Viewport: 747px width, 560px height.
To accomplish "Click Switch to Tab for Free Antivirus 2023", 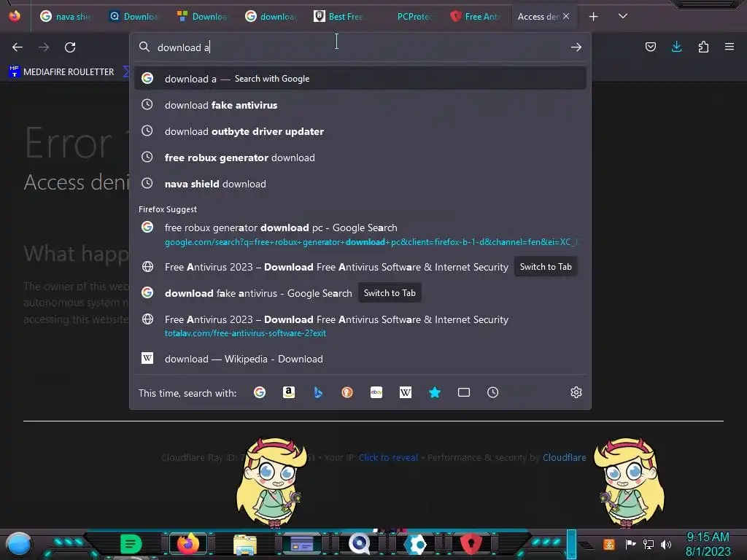I will pos(546,267).
